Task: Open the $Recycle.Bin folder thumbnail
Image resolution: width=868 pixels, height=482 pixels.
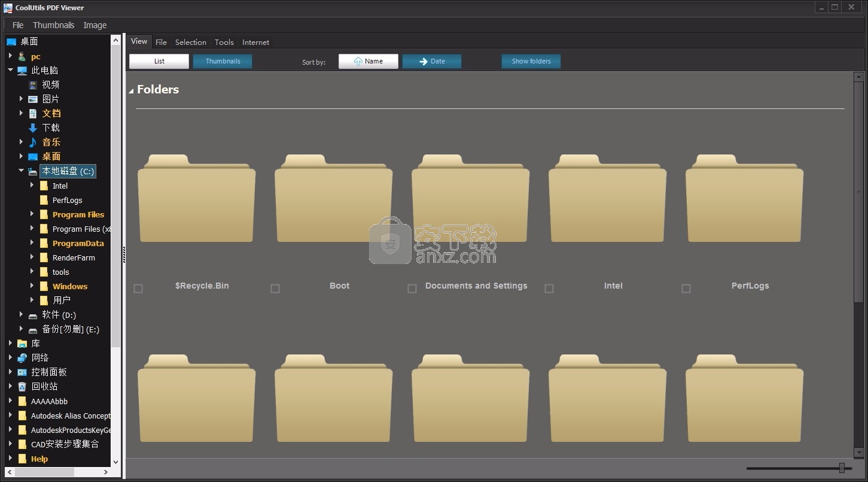Action: coord(196,198)
